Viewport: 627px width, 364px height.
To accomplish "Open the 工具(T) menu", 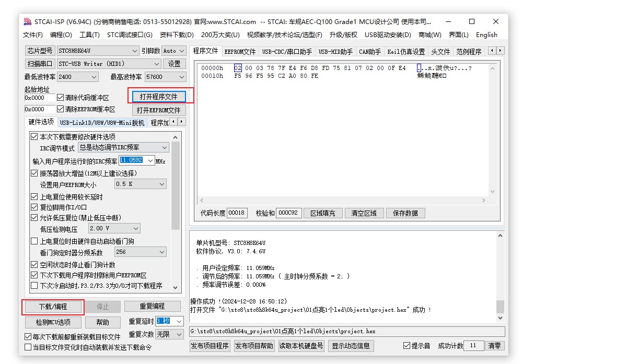I will [89, 35].
